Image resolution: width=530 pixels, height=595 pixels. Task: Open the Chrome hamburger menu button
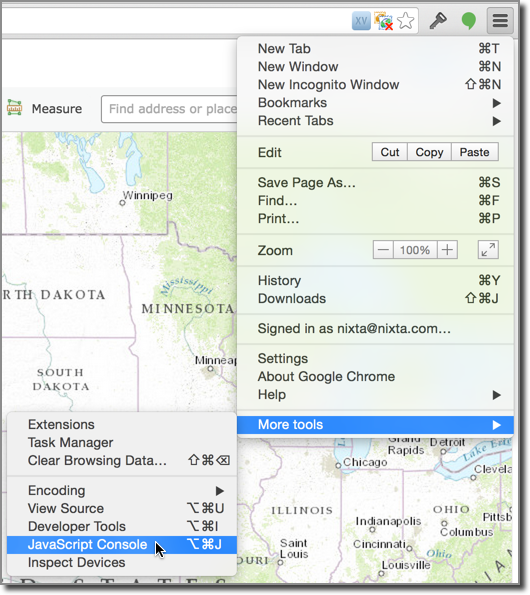(x=500, y=20)
